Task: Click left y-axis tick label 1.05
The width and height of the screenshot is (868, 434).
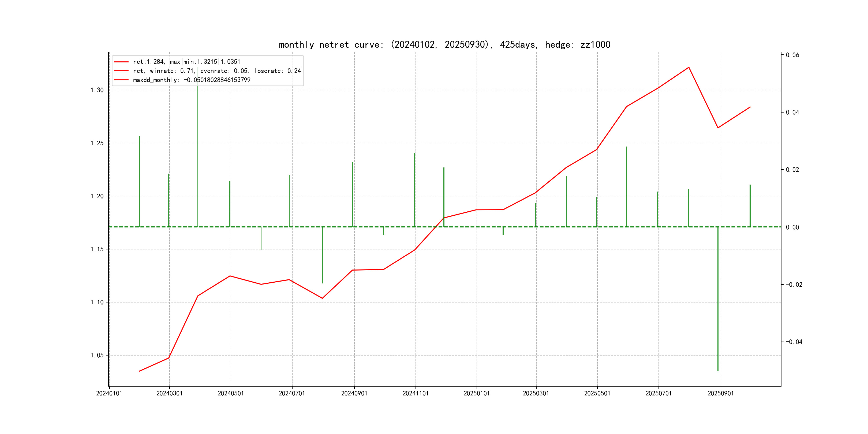Action: tap(97, 355)
